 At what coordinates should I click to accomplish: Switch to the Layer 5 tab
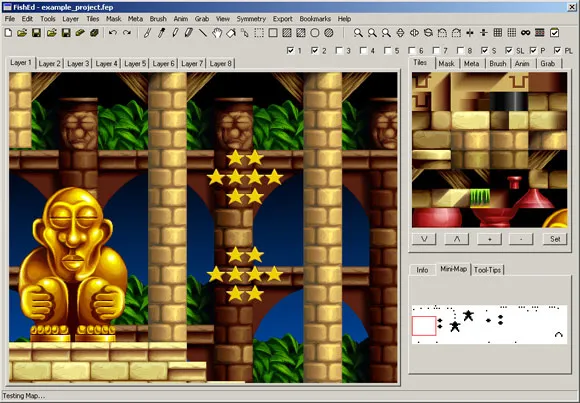click(135, 64)
